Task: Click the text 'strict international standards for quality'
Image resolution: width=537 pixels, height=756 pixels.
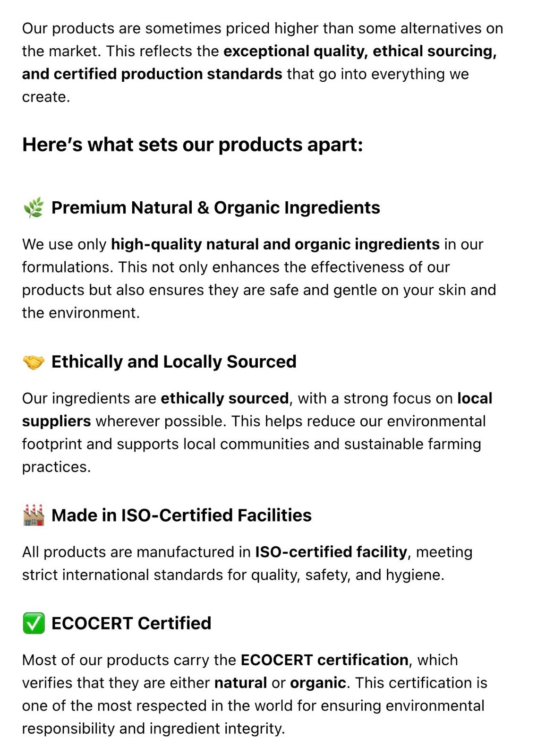Action: [x=161, y=575]
